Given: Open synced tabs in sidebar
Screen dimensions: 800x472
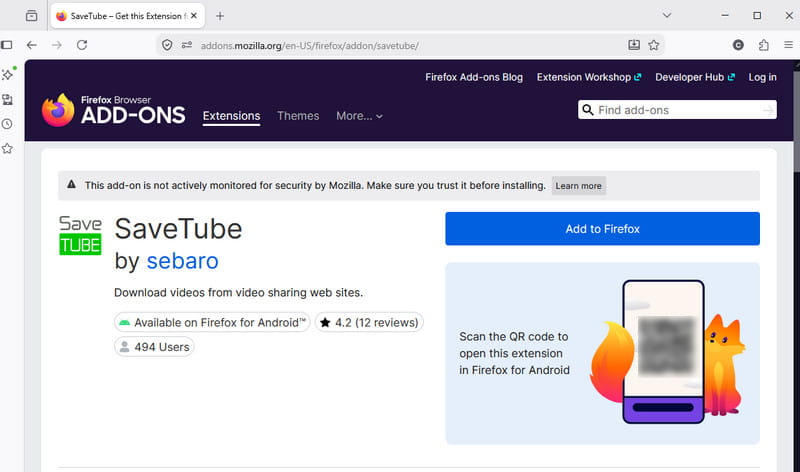Looking at the screenshot, I should (7, 100).
